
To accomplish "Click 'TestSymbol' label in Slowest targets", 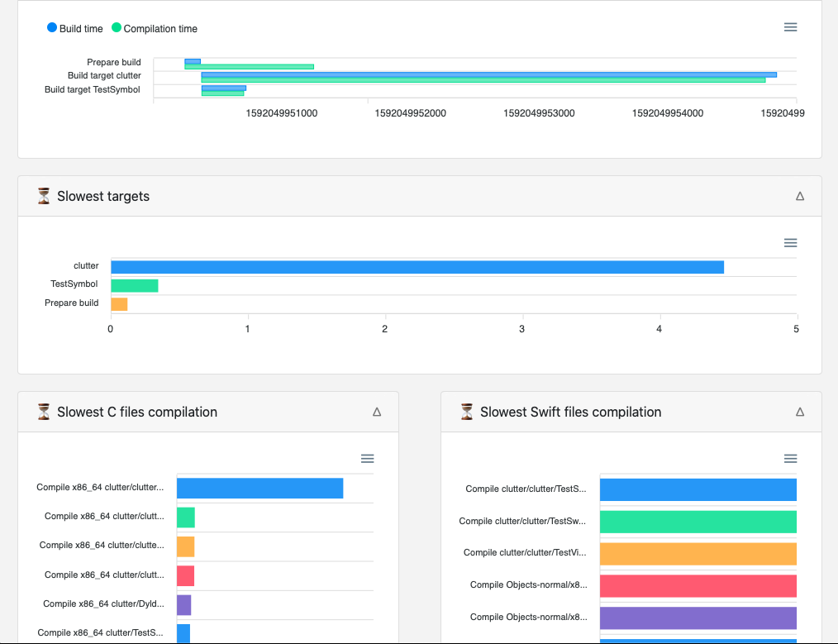I will (74, 284).
